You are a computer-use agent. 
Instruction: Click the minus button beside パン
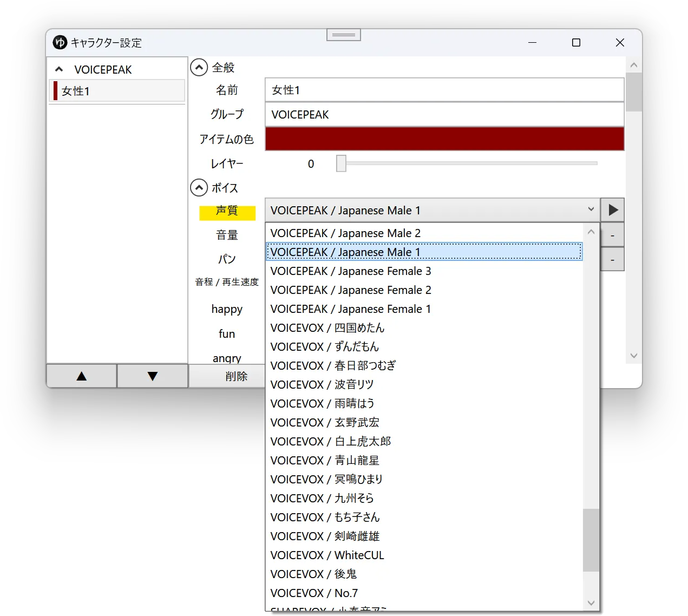click(613, 259)
